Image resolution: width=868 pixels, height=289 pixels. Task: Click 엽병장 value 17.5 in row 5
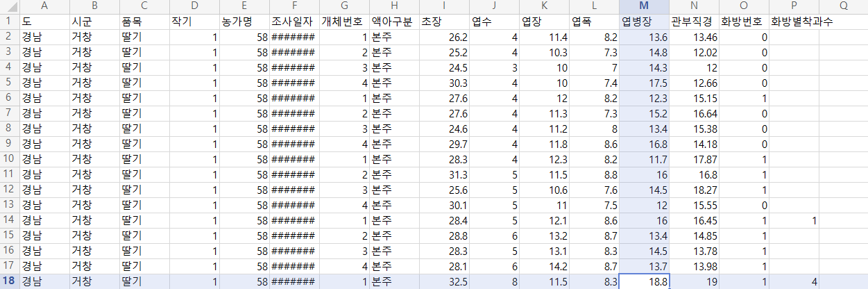tap(644, 83)
